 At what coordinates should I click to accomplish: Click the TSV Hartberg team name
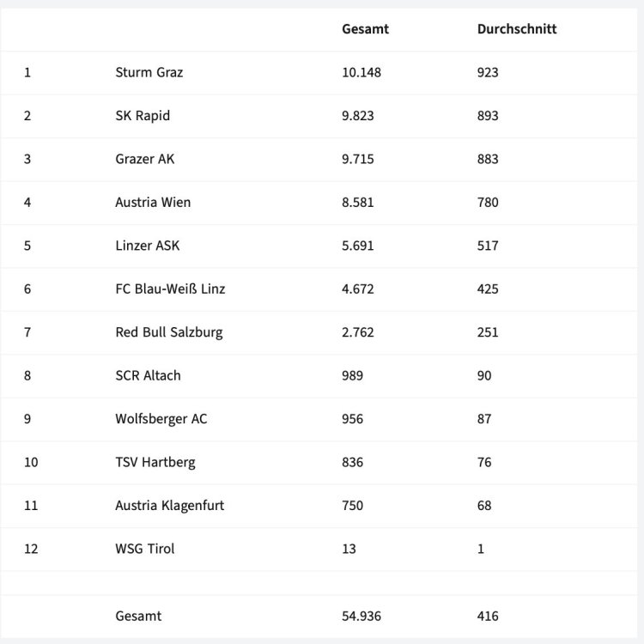(155, 462)
